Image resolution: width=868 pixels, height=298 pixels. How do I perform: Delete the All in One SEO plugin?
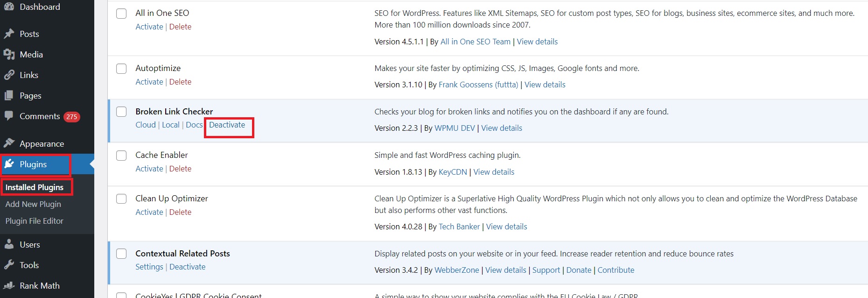[x=180, y=27]
